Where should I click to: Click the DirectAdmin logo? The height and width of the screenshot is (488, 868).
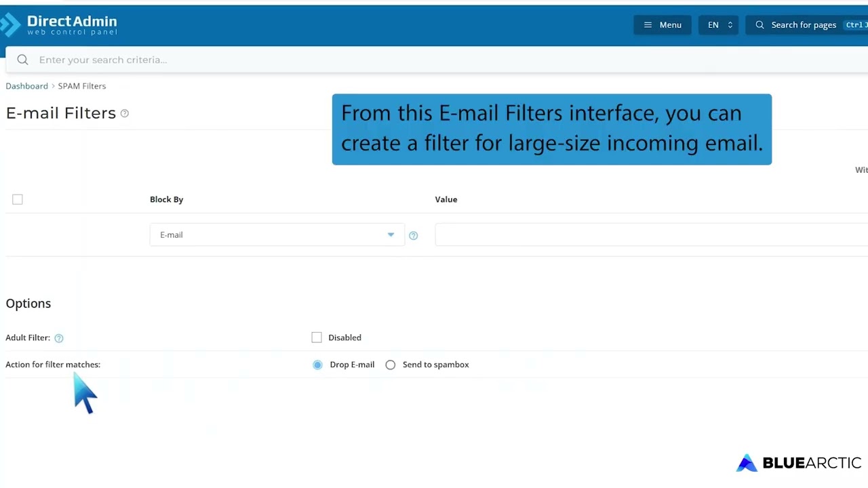pos(59,25)
